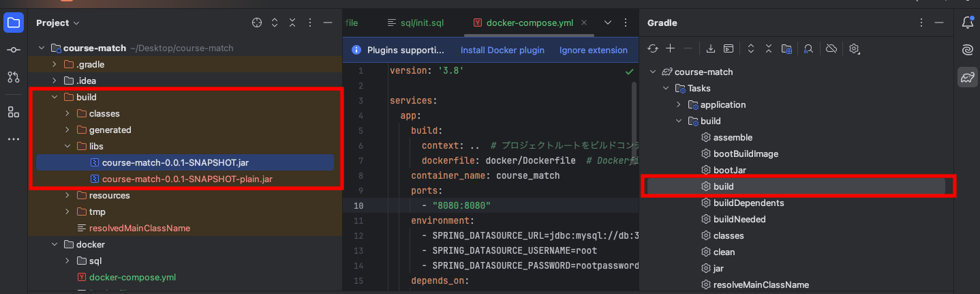Link a new Gradle project with plus

tap(671, 48)
